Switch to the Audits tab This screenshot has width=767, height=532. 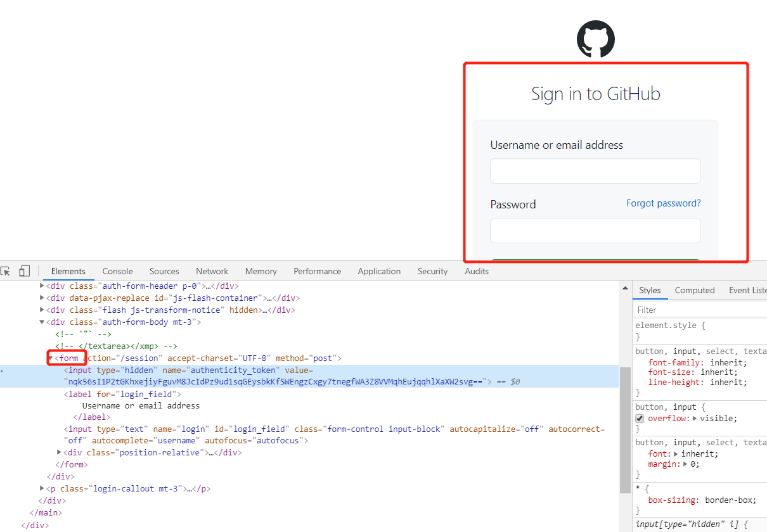[477, 271]
